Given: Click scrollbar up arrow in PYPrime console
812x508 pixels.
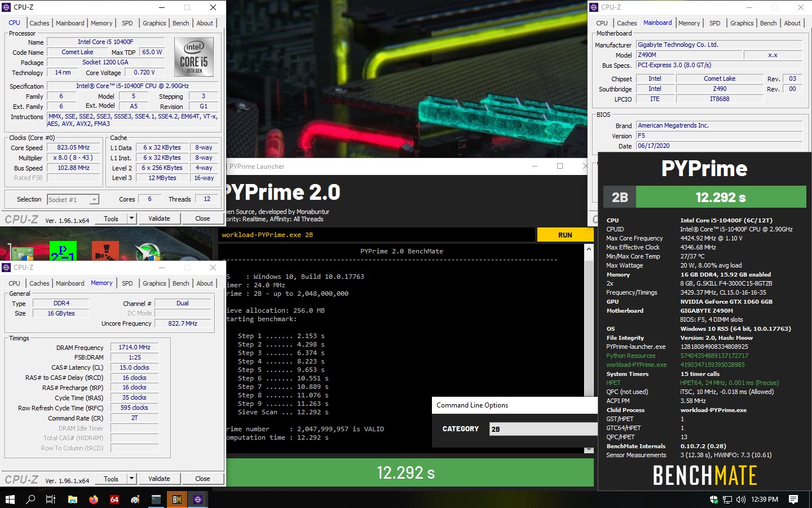Looking at the screenshot, I should (589, 249).
